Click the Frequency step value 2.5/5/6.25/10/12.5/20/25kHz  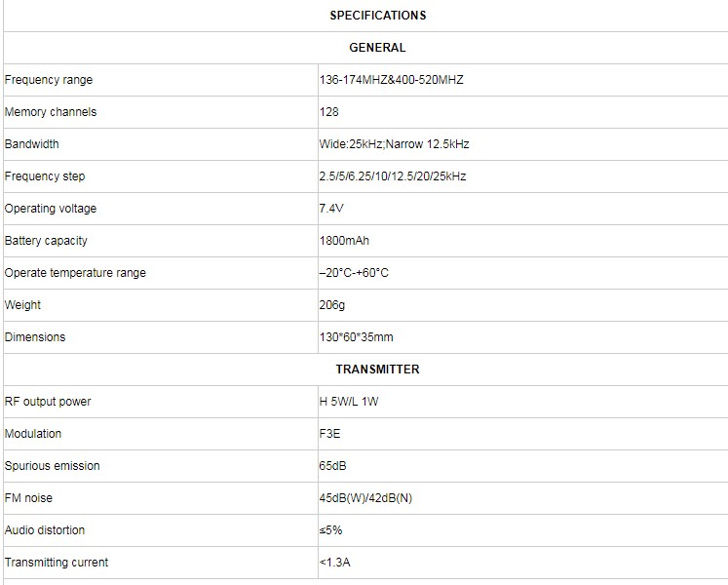[x=392, y=176]
